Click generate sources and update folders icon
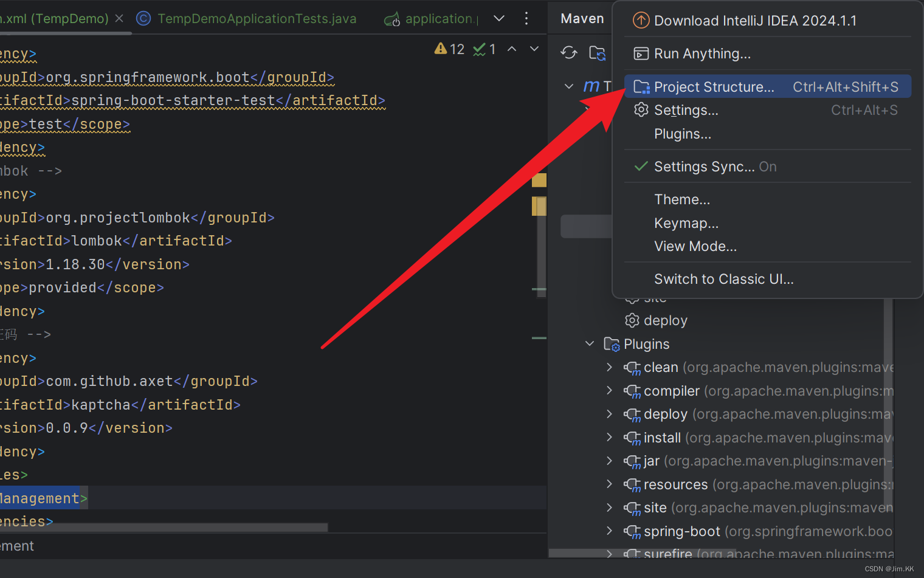This screenshot has height=578, width=924. point(598,53)
